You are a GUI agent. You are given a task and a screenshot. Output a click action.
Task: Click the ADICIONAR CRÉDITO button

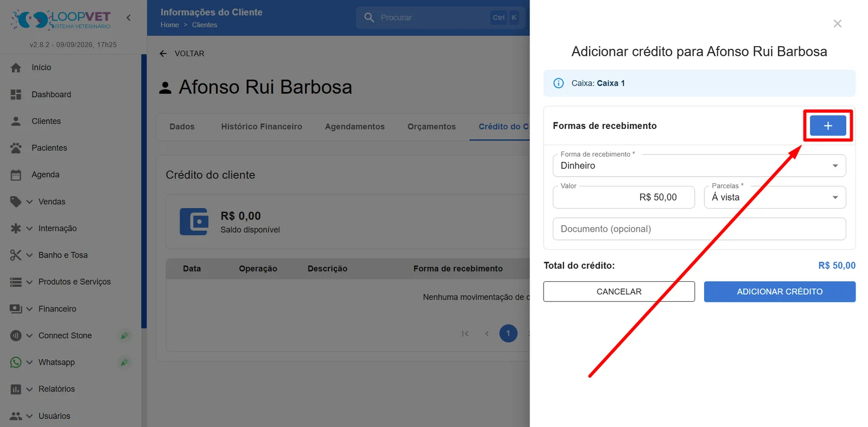[780, 292]
